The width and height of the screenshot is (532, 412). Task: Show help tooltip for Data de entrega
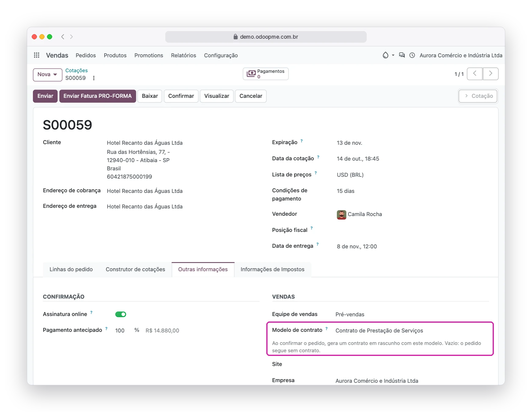[x=318, y=244]
